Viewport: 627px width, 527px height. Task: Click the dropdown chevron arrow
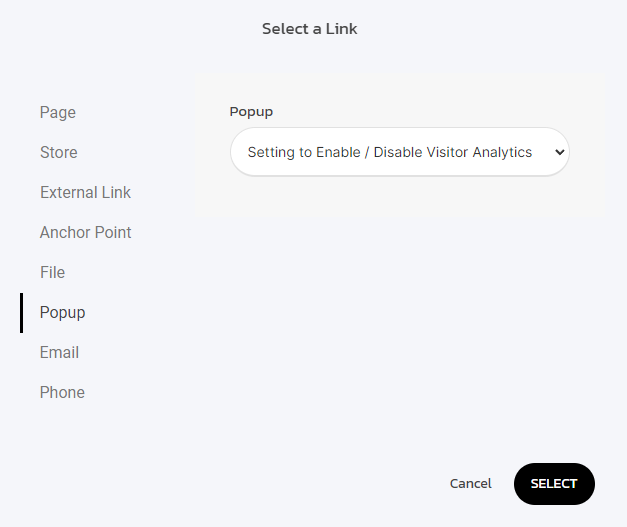559,152
